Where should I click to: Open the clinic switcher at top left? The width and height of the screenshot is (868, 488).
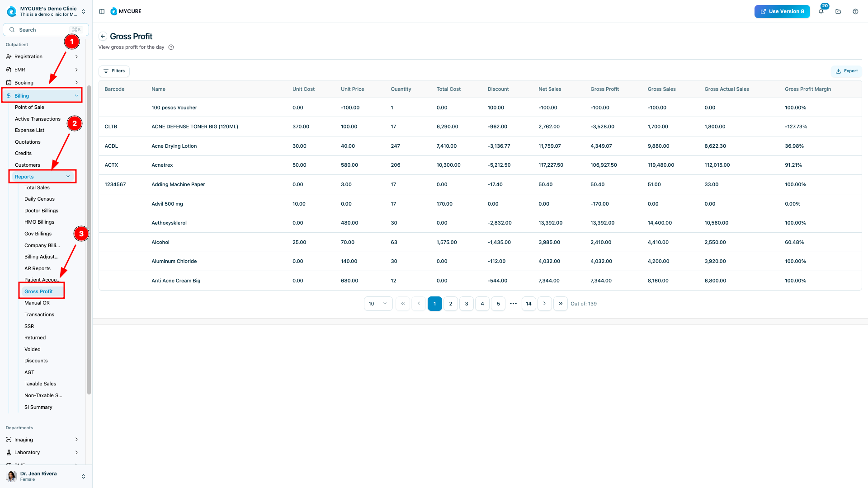click(x=46, y=11)
